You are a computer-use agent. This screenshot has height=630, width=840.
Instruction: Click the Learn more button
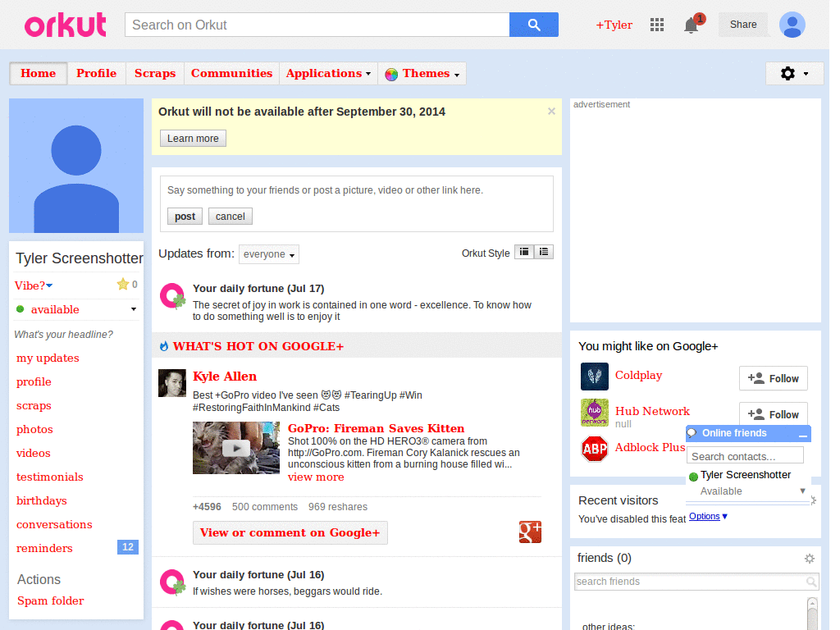(193, 138)
